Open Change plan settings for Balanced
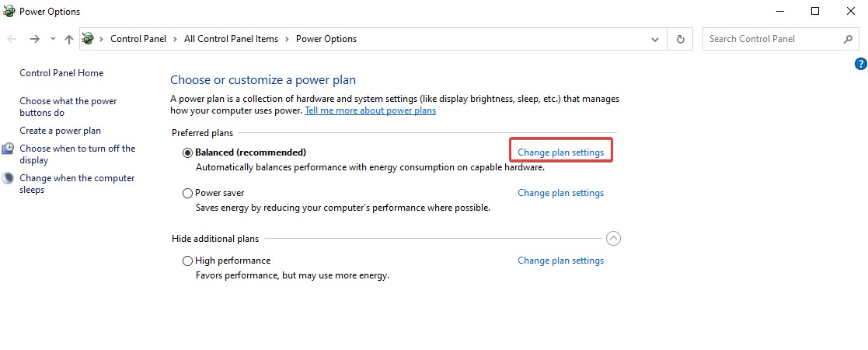This screenshot has width=868, height=350. click(x=560, y=152)
